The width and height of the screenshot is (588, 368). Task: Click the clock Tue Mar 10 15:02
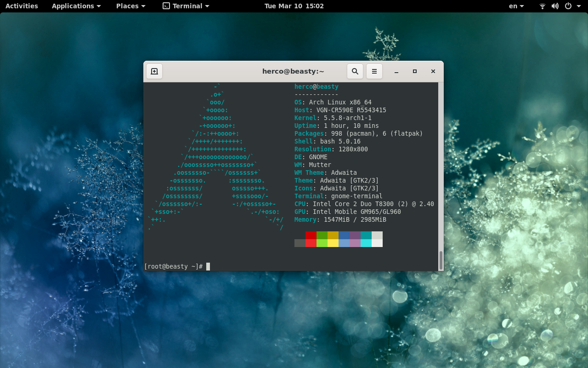[294, 6]
